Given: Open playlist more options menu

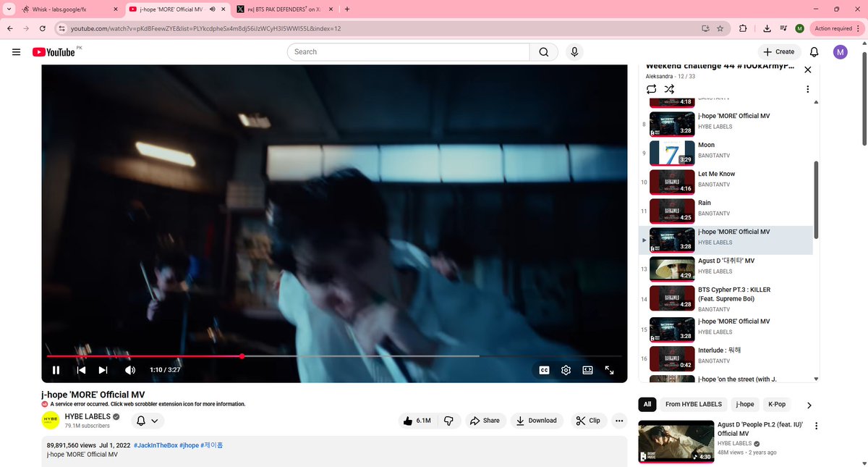Looking at the screenshot, I should [x=807, y=89].
